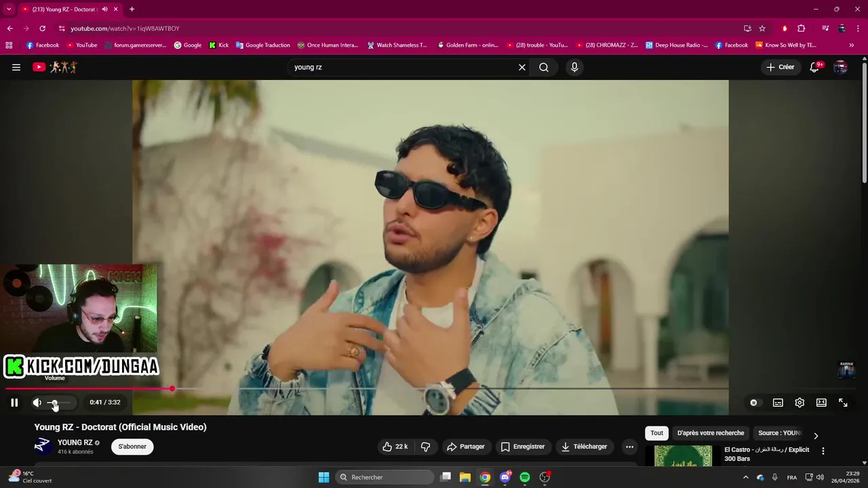Adjust the video volume slider

tap(58, 403)
